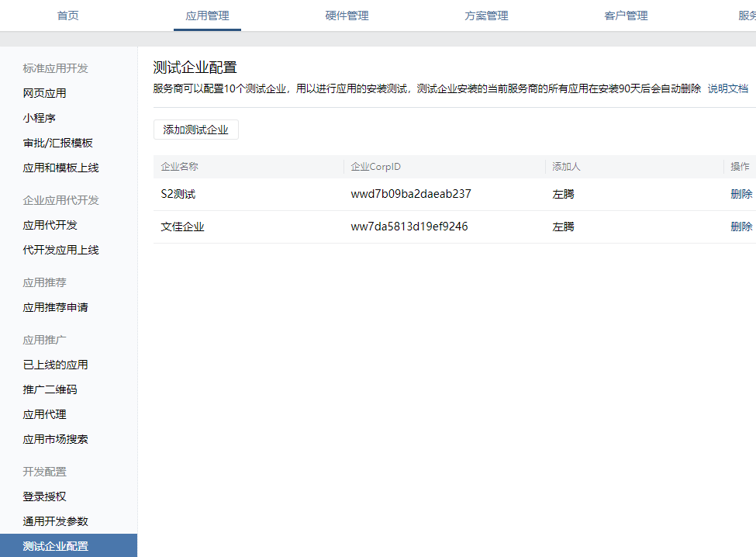Open the 首页 tab
756x557 pixels.
pos(68,16)
